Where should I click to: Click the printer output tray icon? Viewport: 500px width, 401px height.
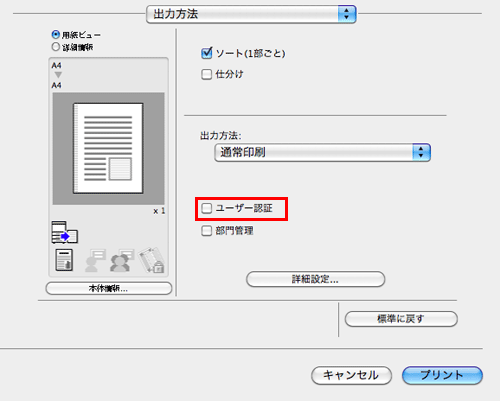tap(65, 232)
